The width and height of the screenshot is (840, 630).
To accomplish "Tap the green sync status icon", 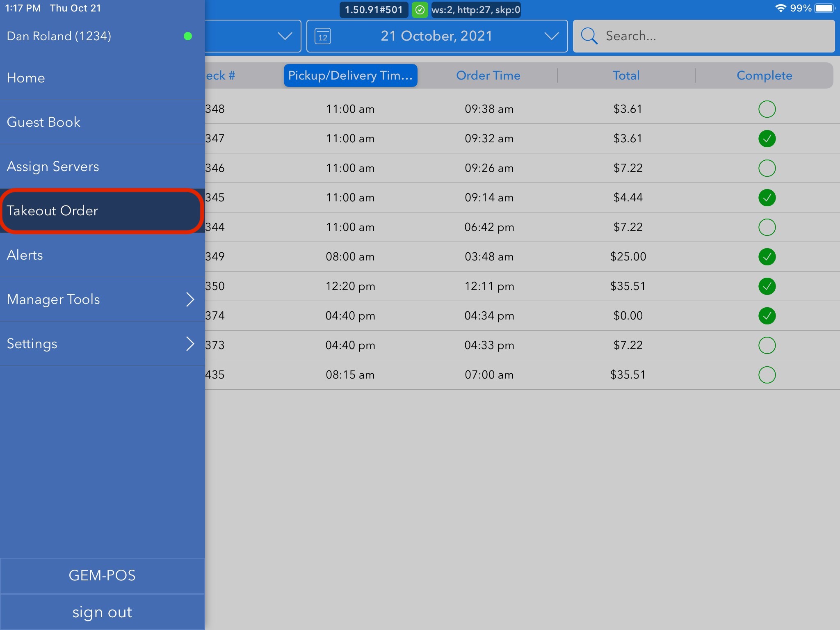I will (x=420, y=10).
